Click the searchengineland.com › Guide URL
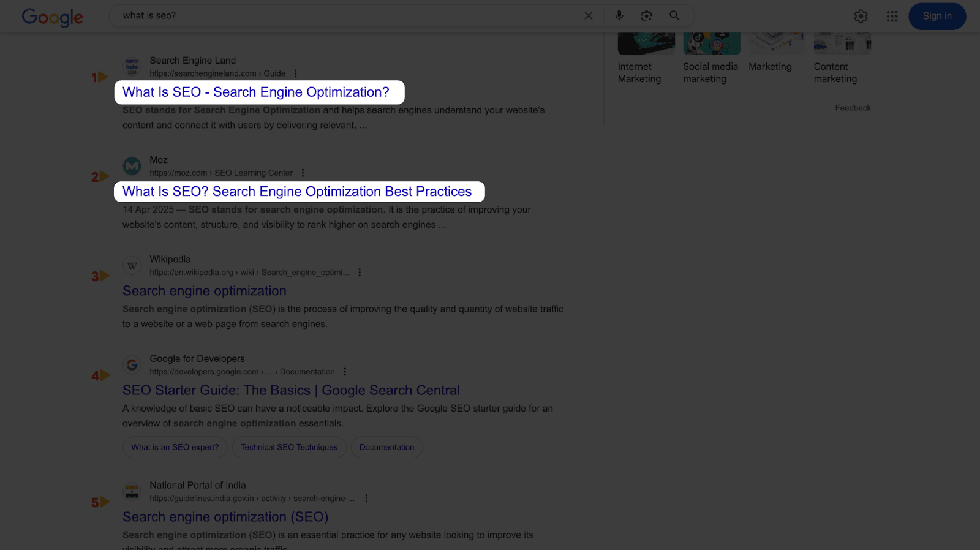The height and width of the screenshot is (550, 980). [217, 73]
